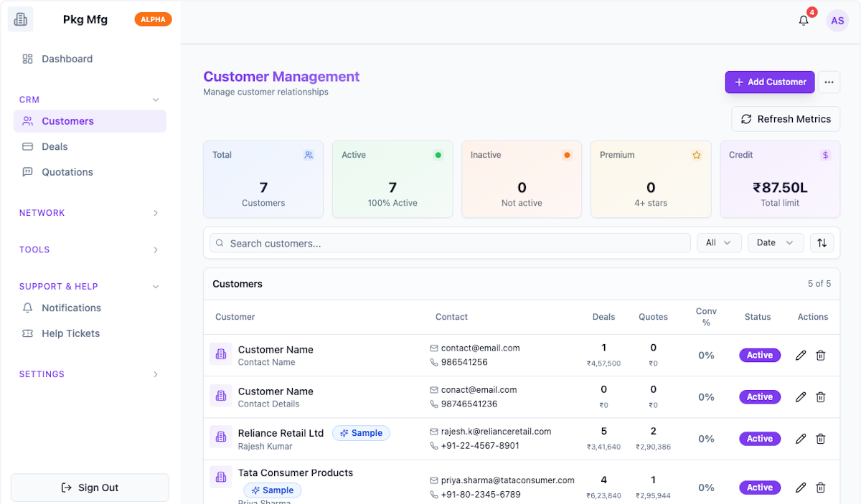This screenshot has width=861, height=504.
Task: Delete the second Customer Name row
Action: pyautogui.click(x=821, y=397)
